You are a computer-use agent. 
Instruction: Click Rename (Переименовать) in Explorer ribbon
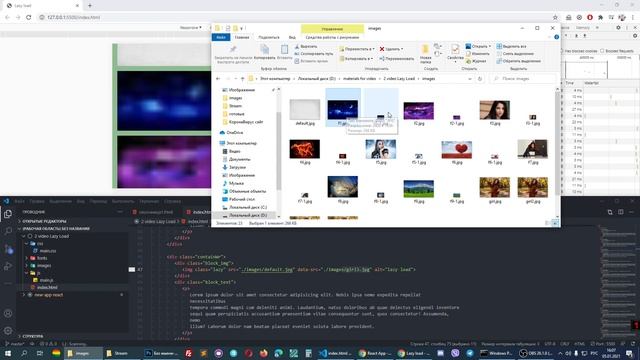click(396, 59)
